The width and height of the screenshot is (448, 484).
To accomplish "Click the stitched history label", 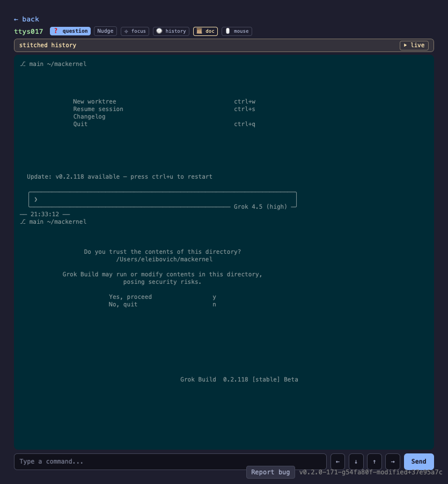I will click(48, 45).
